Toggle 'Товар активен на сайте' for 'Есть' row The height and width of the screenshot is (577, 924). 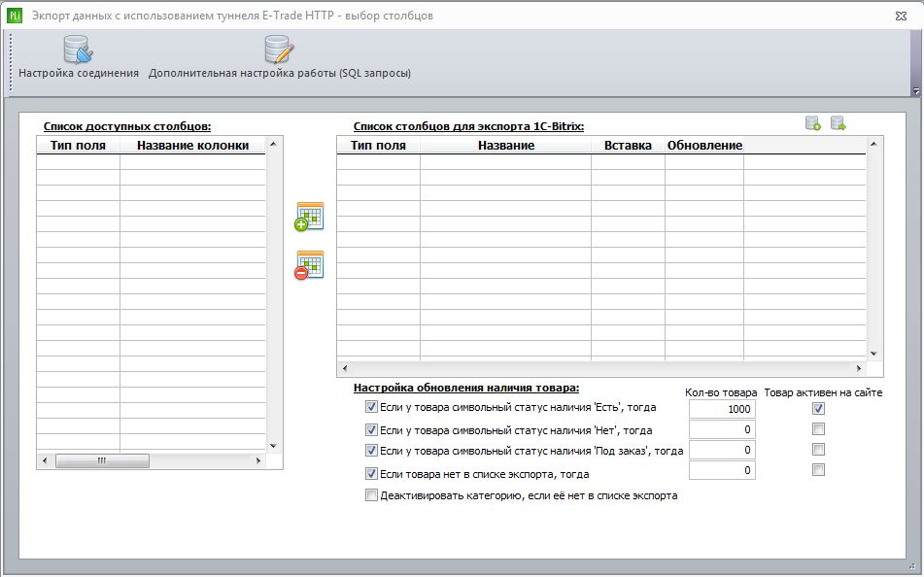click(818, 408)
